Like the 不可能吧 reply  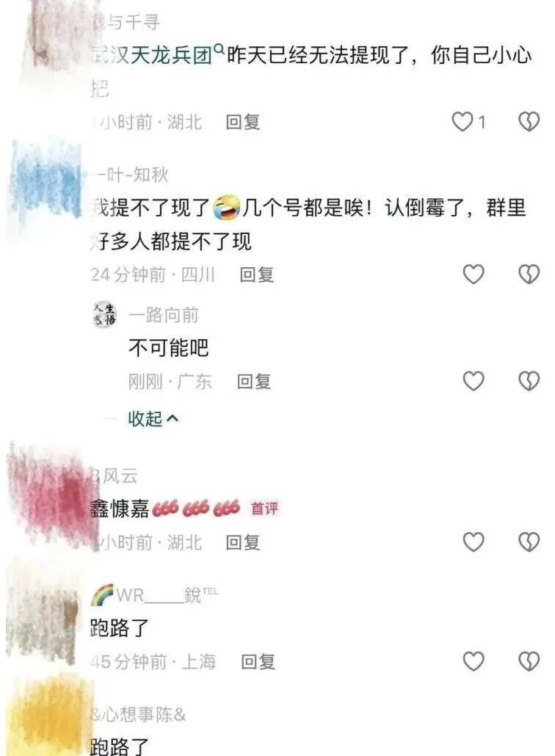(x=473, y=382)
